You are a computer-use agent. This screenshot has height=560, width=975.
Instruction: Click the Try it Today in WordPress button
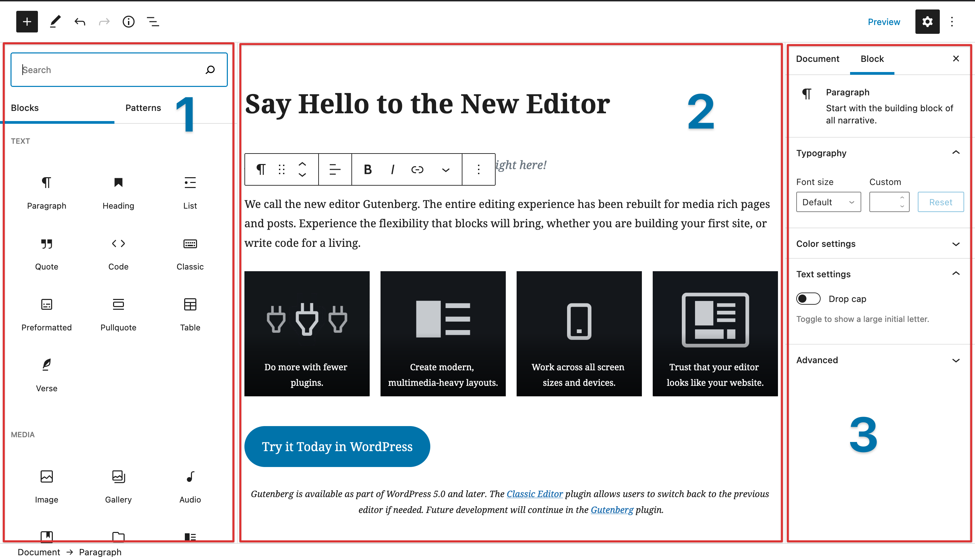click(x=338, y=446)
